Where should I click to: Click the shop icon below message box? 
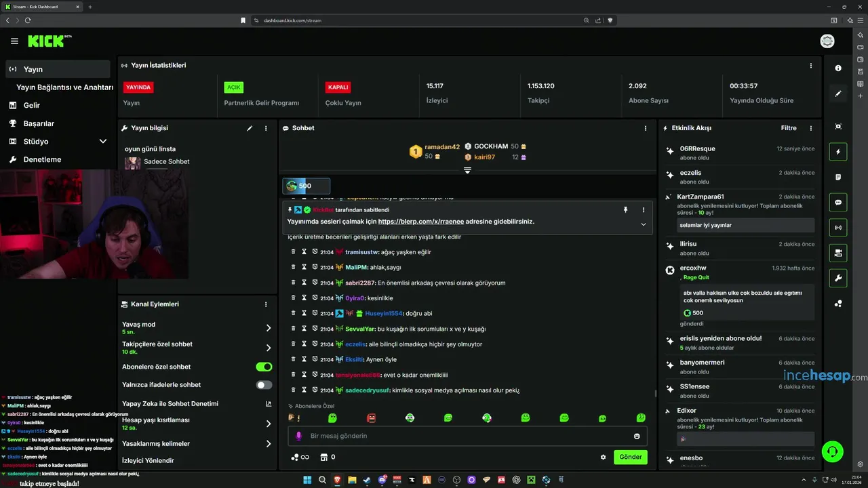323,457
